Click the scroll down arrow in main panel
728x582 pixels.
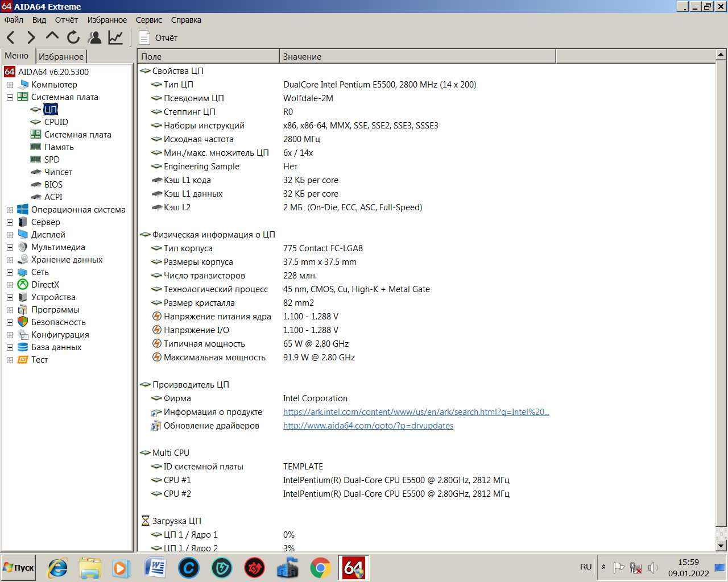pos(721,546)
